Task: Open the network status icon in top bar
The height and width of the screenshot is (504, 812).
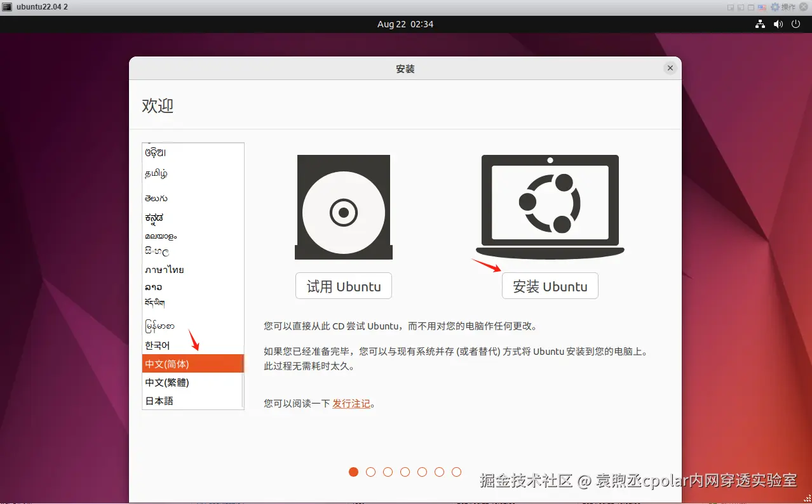Action: click(x=760, y=24)
